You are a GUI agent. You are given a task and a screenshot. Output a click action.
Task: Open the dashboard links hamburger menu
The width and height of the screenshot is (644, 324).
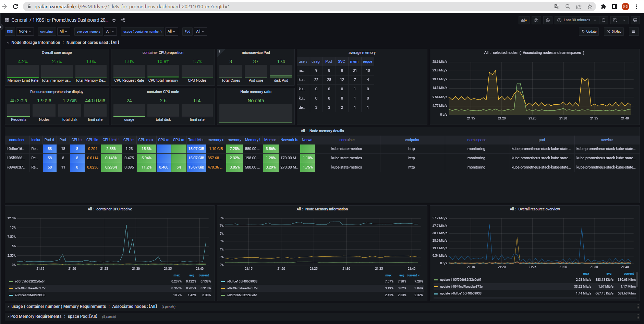pos(633,32)
